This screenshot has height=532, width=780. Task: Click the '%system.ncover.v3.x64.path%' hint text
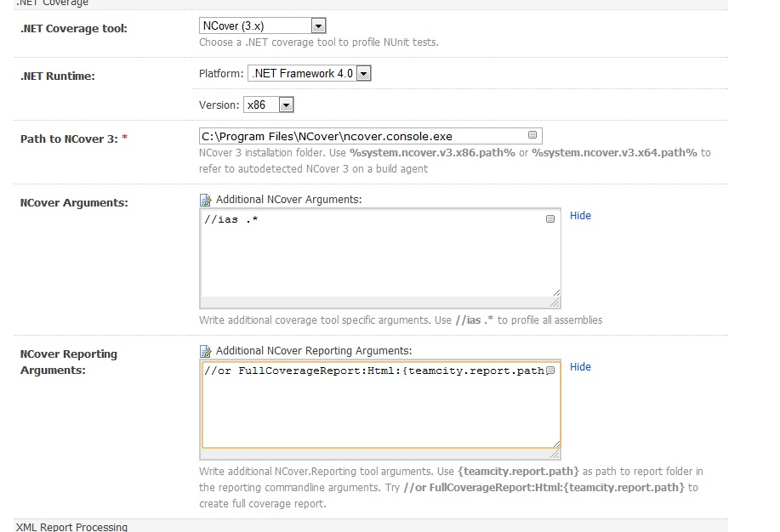(x=614, y=153)
